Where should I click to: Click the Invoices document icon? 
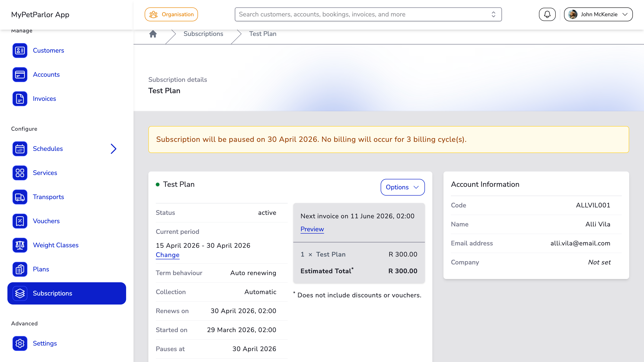pyautogui.click(x=20, y=99)
